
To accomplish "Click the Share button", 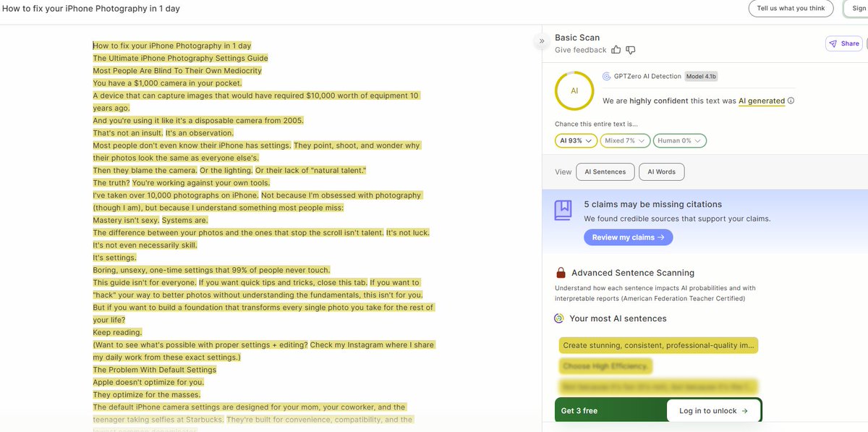I will click(x=844, y=43).
